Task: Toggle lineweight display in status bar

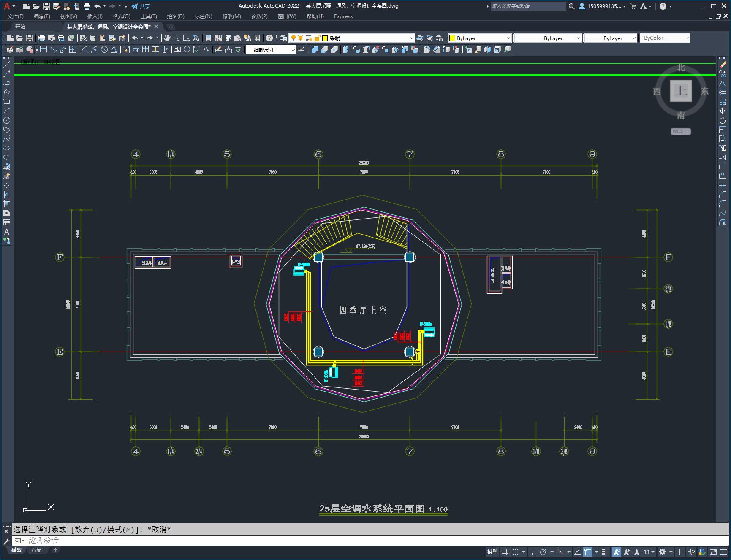Action: click(605, 552)
